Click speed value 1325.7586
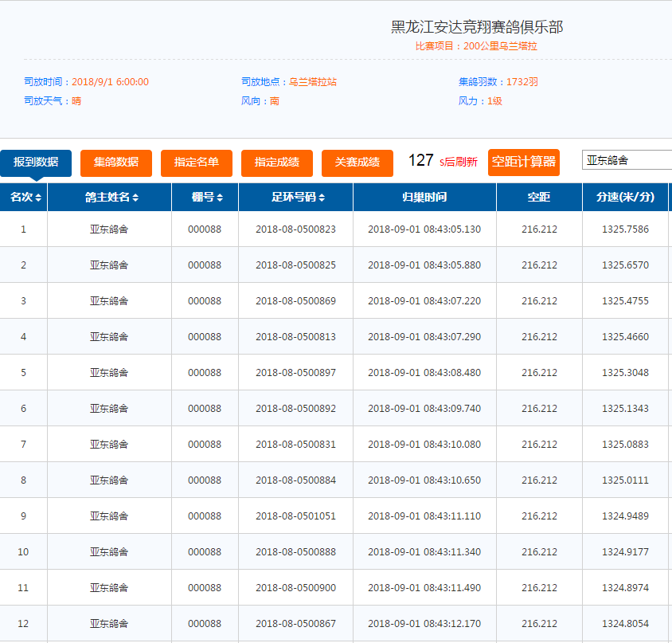 point(625,229)
